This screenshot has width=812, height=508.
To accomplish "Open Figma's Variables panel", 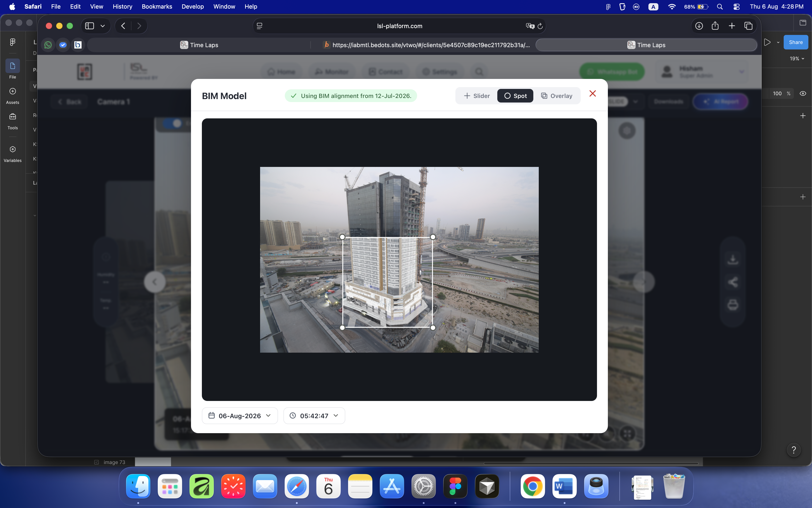I will pos(13,154).
